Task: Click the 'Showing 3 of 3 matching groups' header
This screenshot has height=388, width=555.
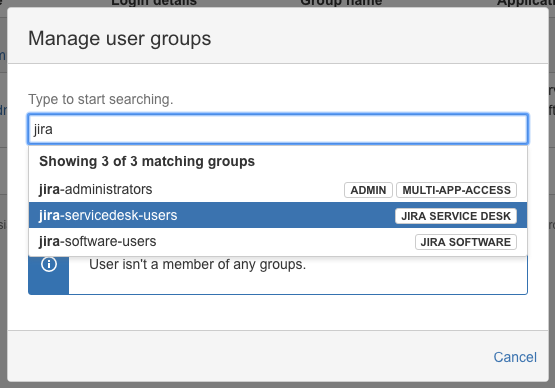Action: (x=147, y=161)
